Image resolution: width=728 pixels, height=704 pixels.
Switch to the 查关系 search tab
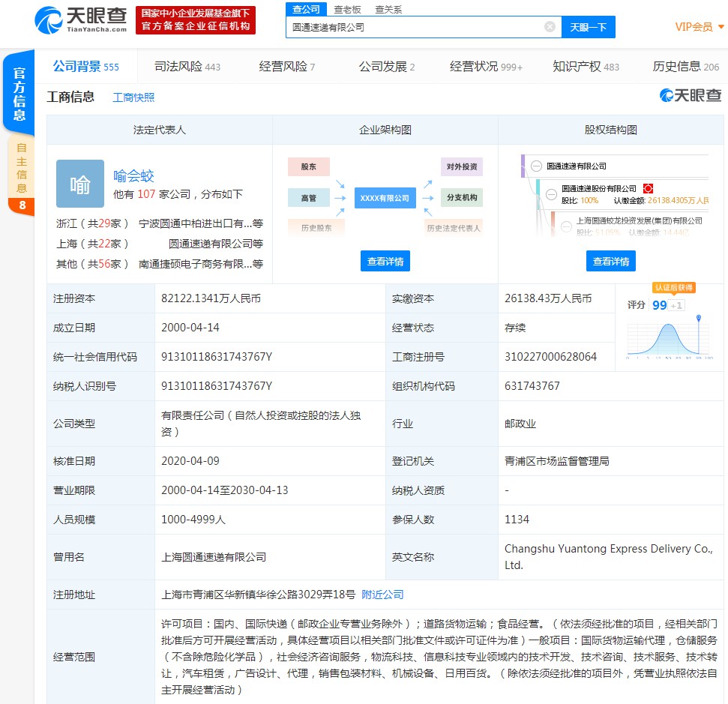pos(388,9)
